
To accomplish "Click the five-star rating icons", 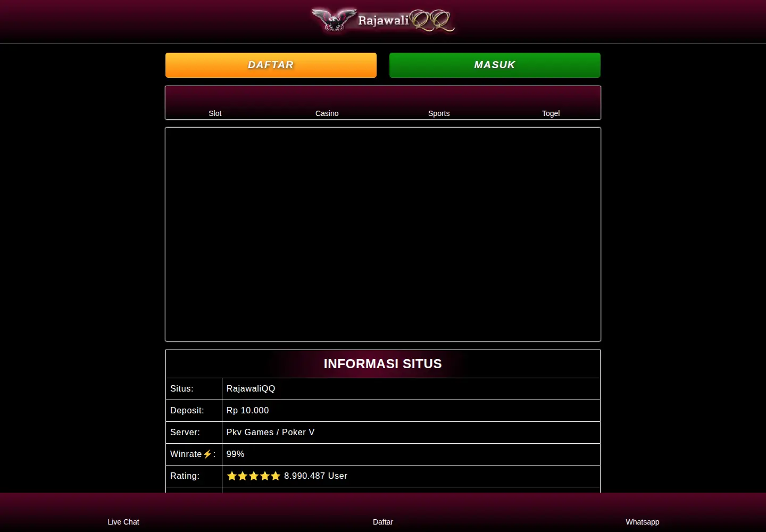I will (x=254, y=476).
